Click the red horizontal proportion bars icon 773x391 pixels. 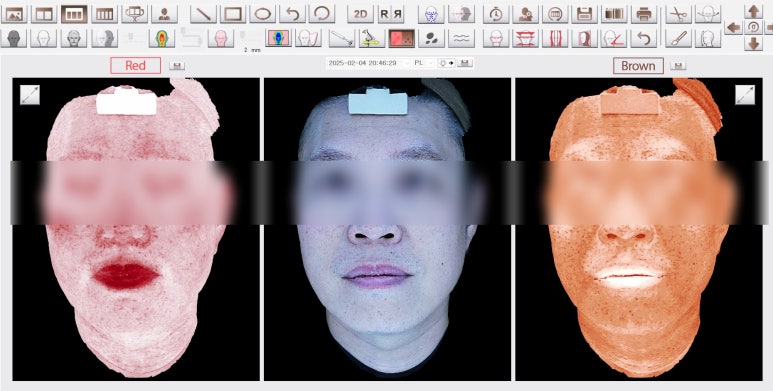526,38
